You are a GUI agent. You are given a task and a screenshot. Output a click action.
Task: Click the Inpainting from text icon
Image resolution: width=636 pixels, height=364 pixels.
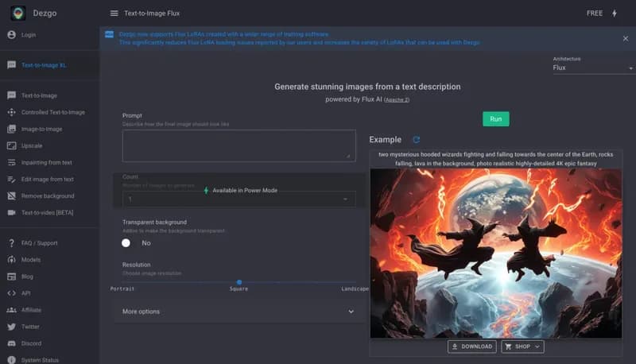[x=11, y=163]
